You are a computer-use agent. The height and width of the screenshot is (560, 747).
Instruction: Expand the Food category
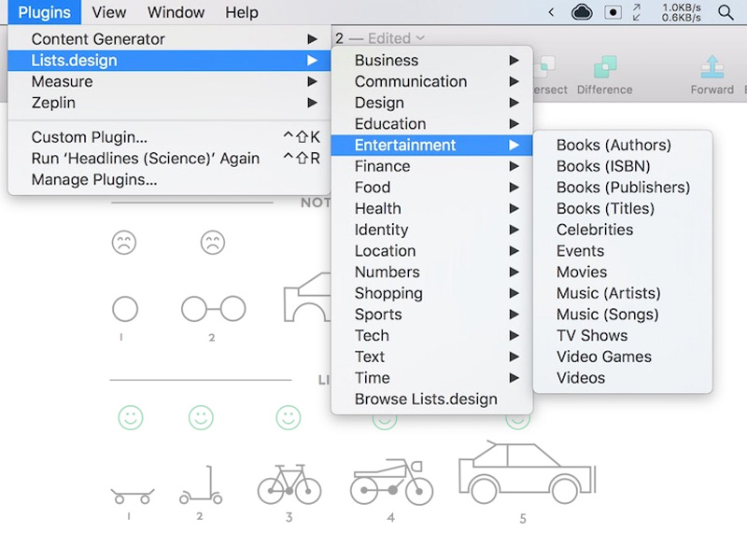(x=431, y=188)
